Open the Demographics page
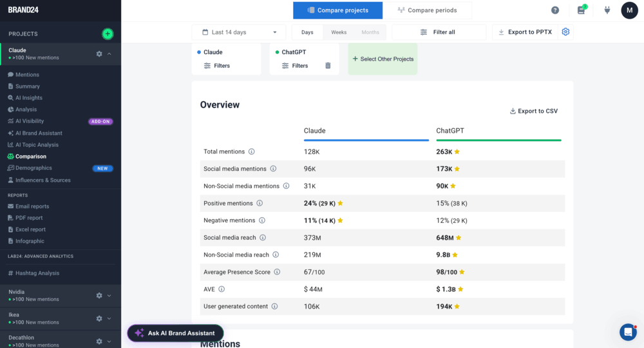Image resolution: width=644 pixels, height=348 pixels. point(33,168)
